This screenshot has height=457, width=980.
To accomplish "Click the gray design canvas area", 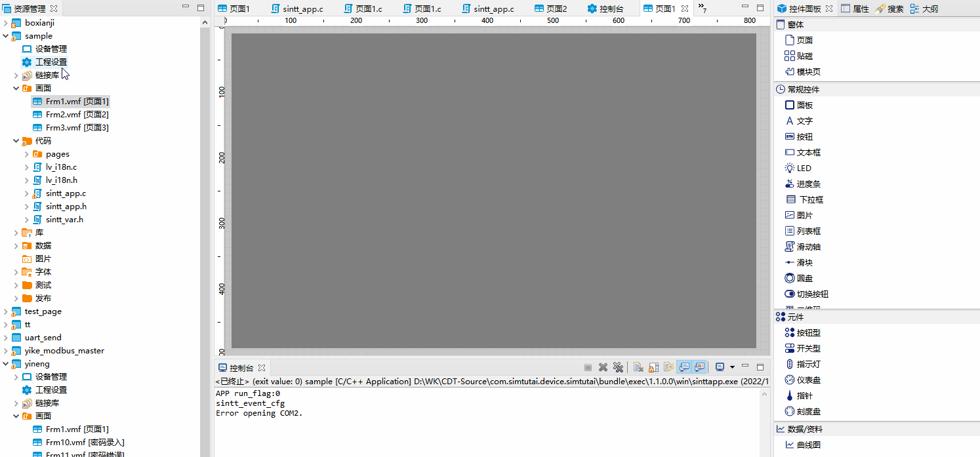I will 493,190.
